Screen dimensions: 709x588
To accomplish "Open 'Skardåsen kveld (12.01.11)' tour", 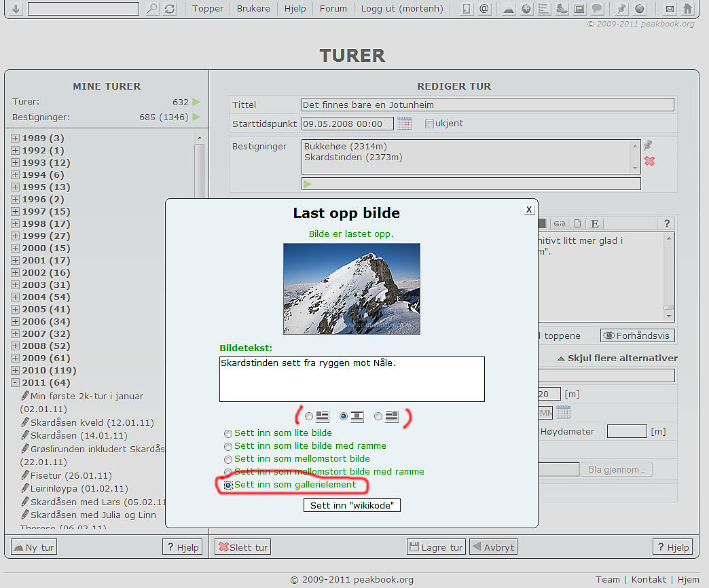I will (x=92, y=422).
